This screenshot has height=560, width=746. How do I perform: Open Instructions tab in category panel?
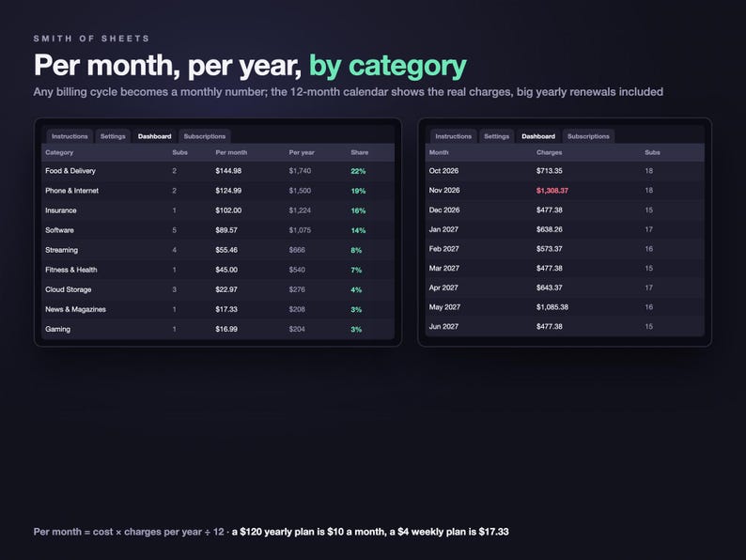coord(70,136)
